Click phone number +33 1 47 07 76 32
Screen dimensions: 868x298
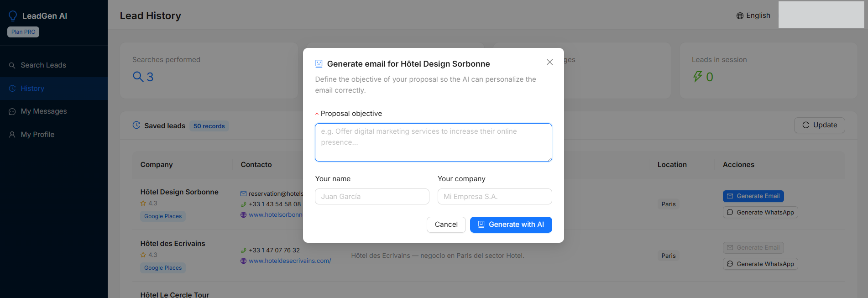[x=274, y=251]
